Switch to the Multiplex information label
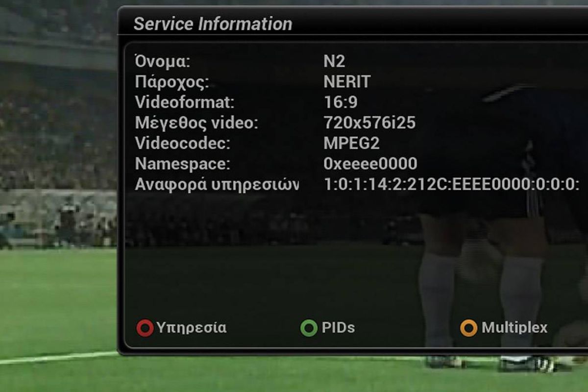 (514, 328)
